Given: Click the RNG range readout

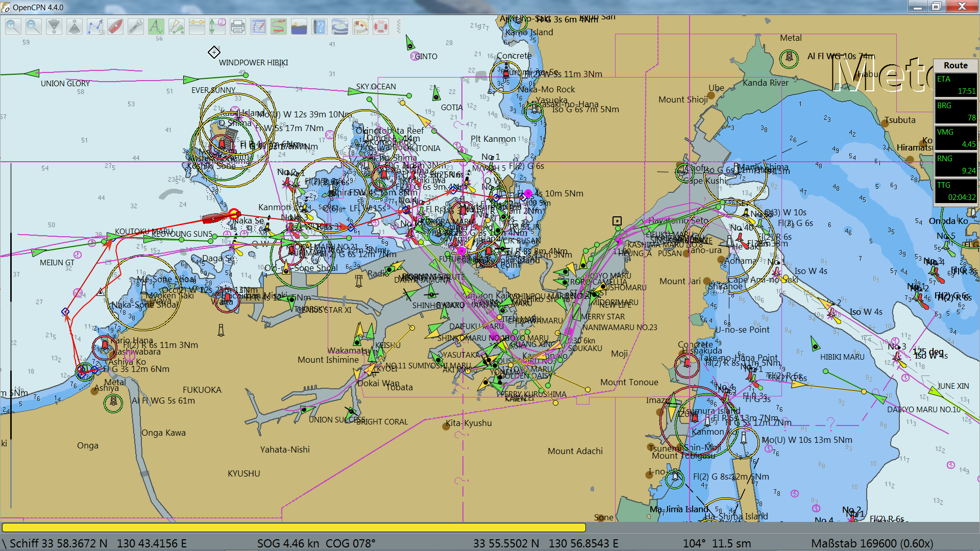Looking at the screenshot, I should 956,165.
